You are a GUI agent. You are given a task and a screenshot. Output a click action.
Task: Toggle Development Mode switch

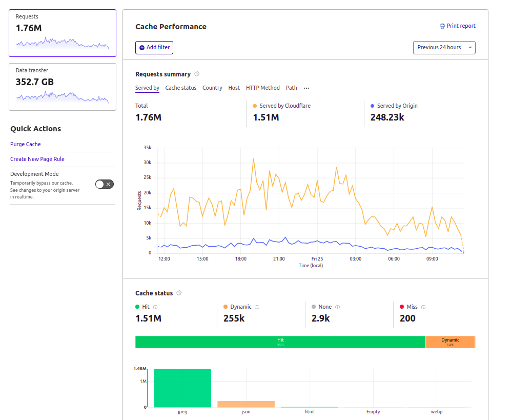pyautogui.click(x=105, y=184)
